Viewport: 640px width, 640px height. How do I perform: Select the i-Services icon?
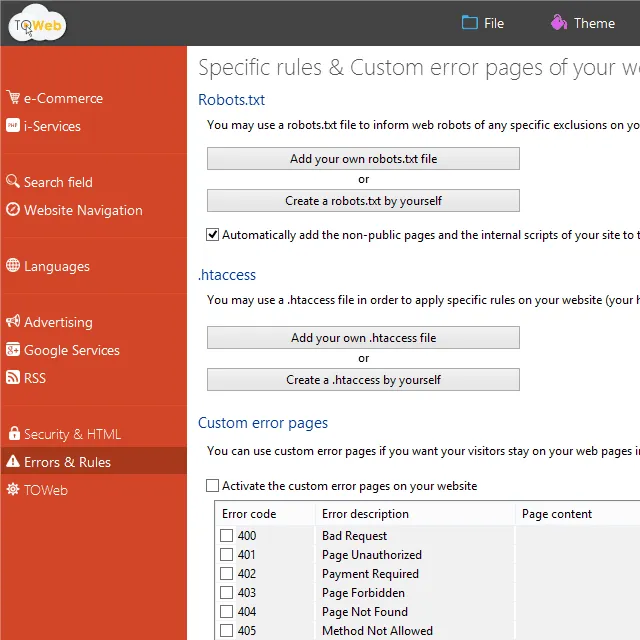(13, 126)
